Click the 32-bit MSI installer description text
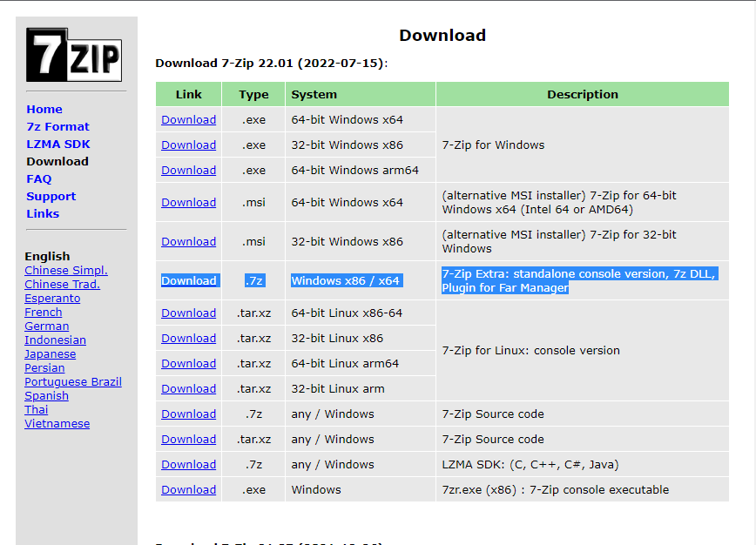The image size is (756, 545). [x=559, y=241]
